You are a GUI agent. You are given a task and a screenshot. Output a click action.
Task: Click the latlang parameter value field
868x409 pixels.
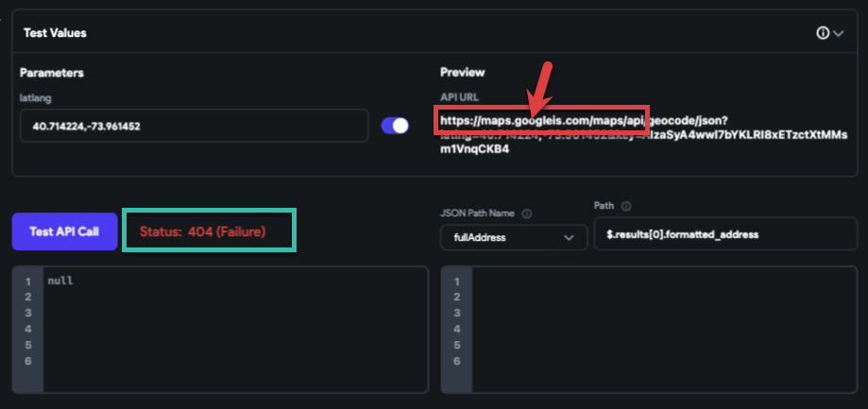(x=194, y=126)
